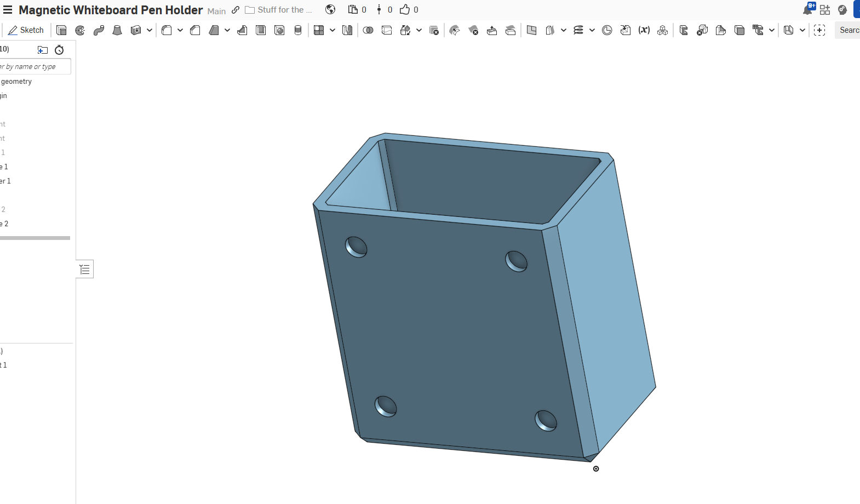Select the Draft tool
The height and width of the screenshot is (504, 860).
tap(214, 30)
